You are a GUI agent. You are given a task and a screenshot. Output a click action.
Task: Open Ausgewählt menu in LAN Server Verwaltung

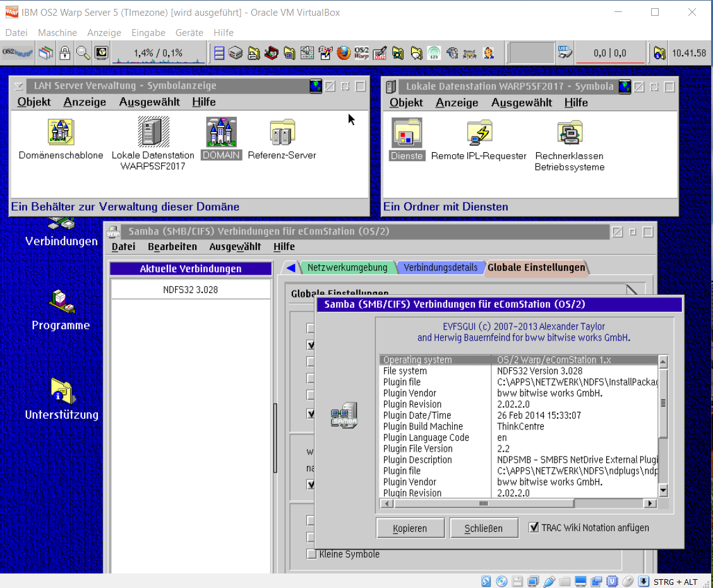149,102
